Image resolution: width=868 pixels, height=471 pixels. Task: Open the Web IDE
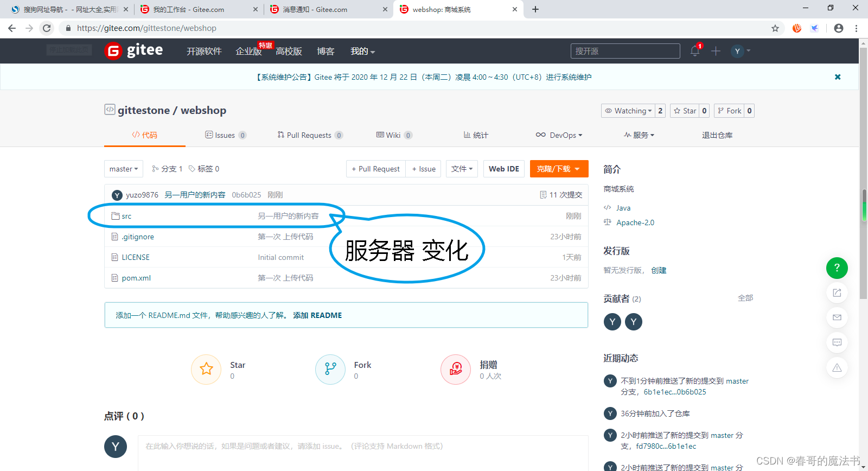click(504, 169)
